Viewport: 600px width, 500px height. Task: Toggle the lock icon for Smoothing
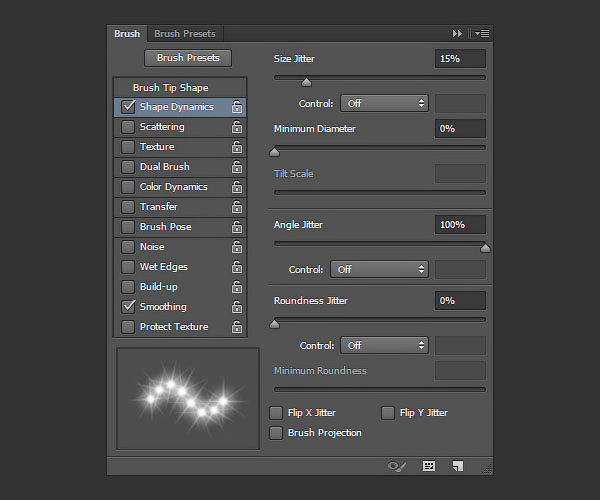tap(237, 306)
